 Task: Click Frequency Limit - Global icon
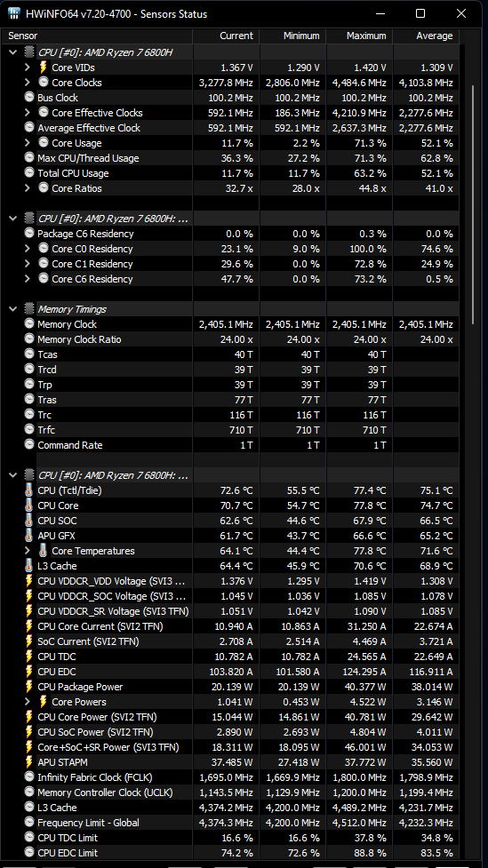pos(29,823)
